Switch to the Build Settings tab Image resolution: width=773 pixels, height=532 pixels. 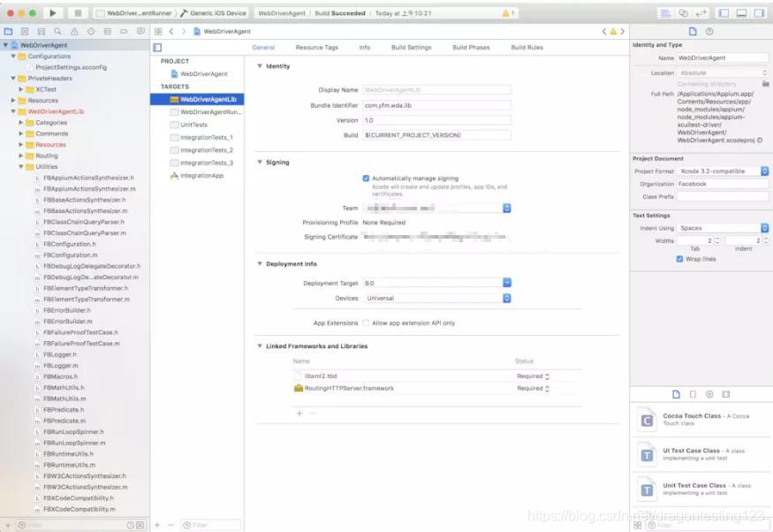click(411, 48)
